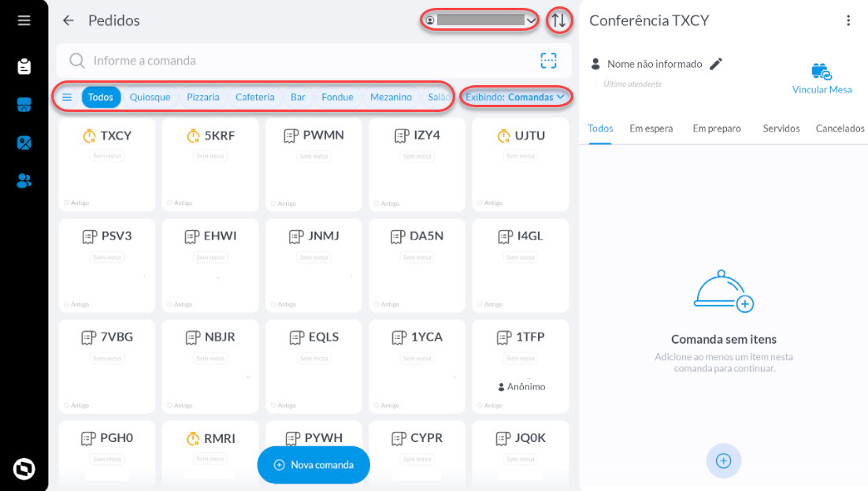Click the logo icon at sidebar bottom
The width and height of the screenshot is (868, 491).
pos(24,469)
